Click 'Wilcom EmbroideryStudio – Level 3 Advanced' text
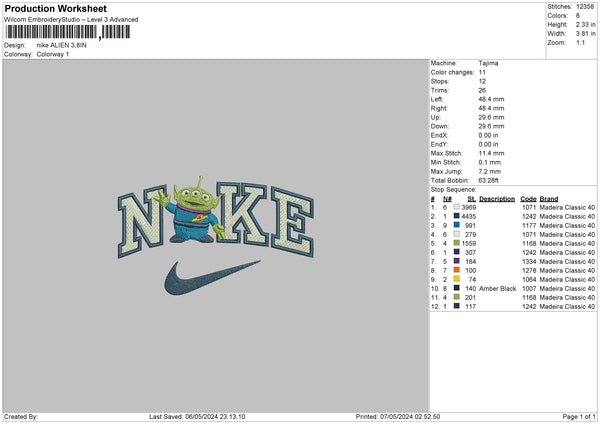Screen dimensions: 600x424 pyautogui.click(x=71, y=20)
